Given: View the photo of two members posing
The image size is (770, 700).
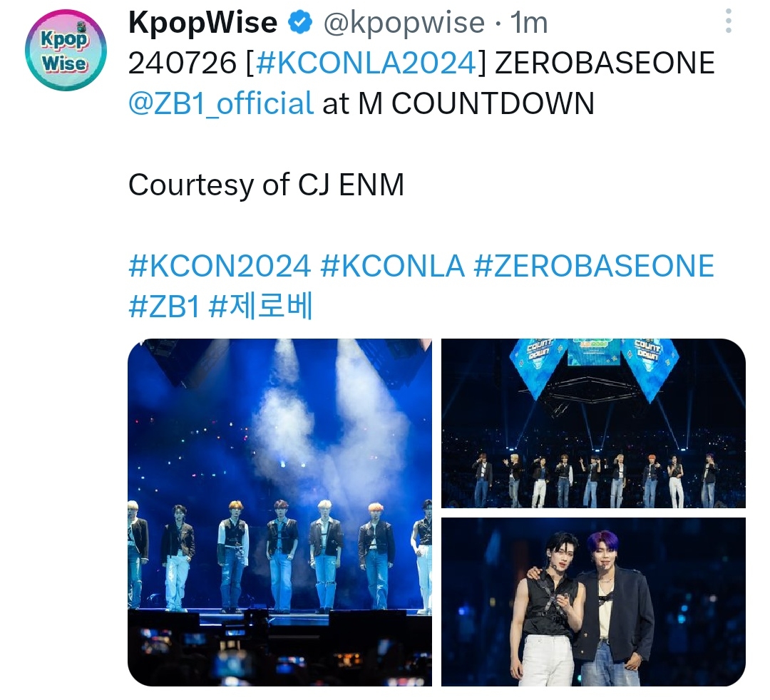Looking at the screenshot, I should 593,602.
